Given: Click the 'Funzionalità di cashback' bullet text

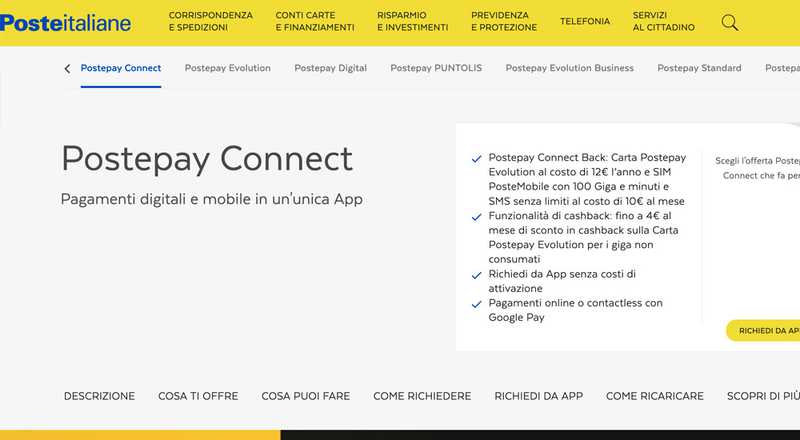Looking at the screenshot, I should pos(583,237).
